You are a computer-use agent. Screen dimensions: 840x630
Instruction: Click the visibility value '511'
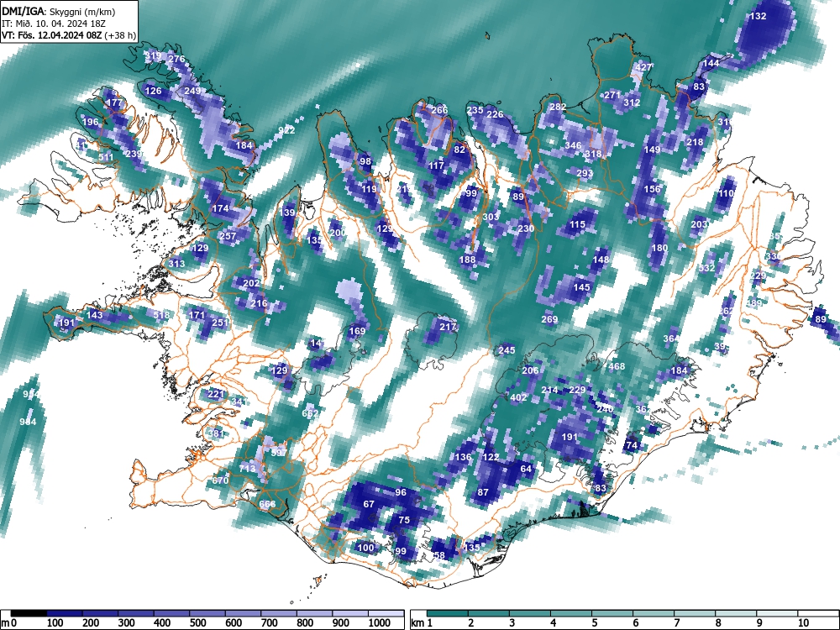106,157
